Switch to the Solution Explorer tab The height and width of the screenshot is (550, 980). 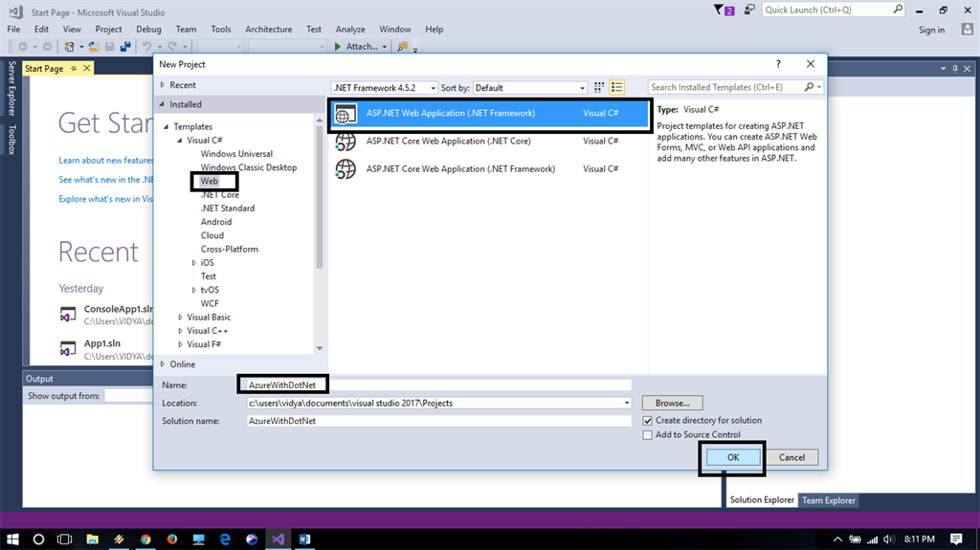[762, 500]
